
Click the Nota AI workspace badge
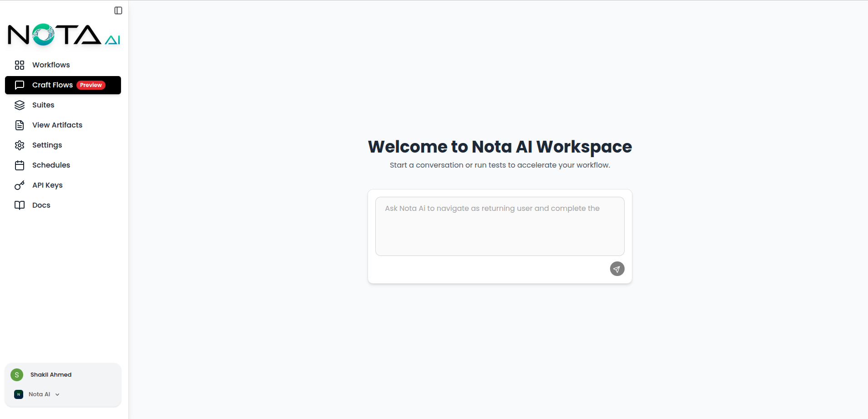point(18,394)
